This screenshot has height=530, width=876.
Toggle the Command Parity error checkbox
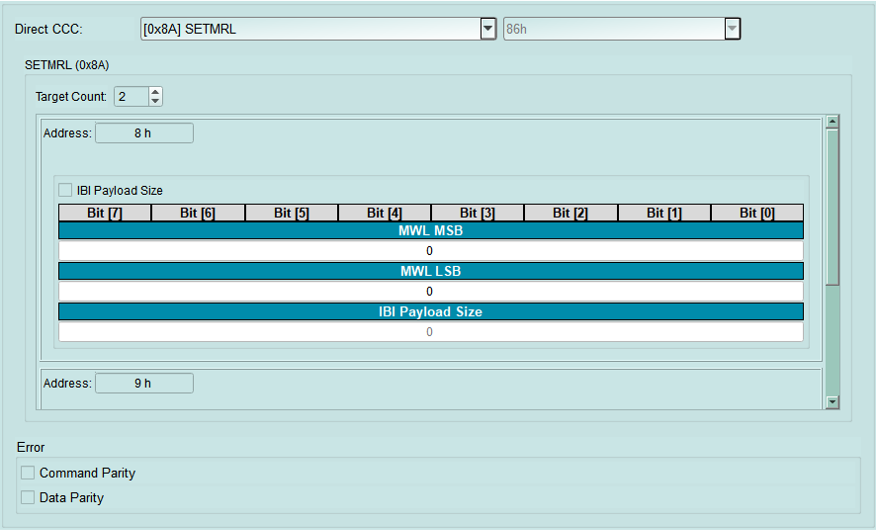28,472
